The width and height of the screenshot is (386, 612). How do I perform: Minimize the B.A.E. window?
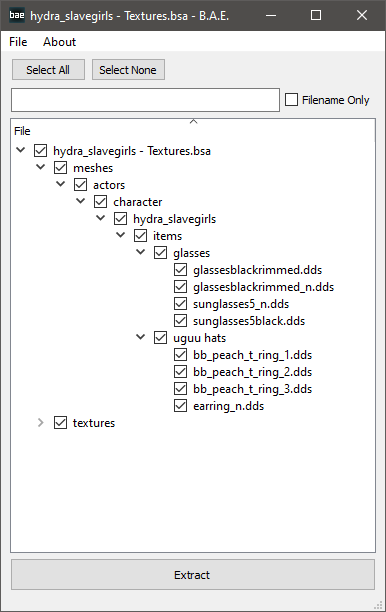pos(271,16)
